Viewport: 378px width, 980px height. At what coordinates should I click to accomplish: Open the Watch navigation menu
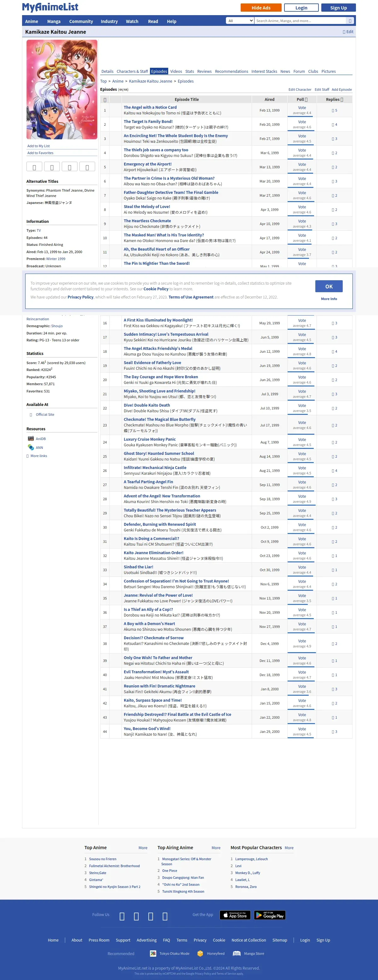132,21
